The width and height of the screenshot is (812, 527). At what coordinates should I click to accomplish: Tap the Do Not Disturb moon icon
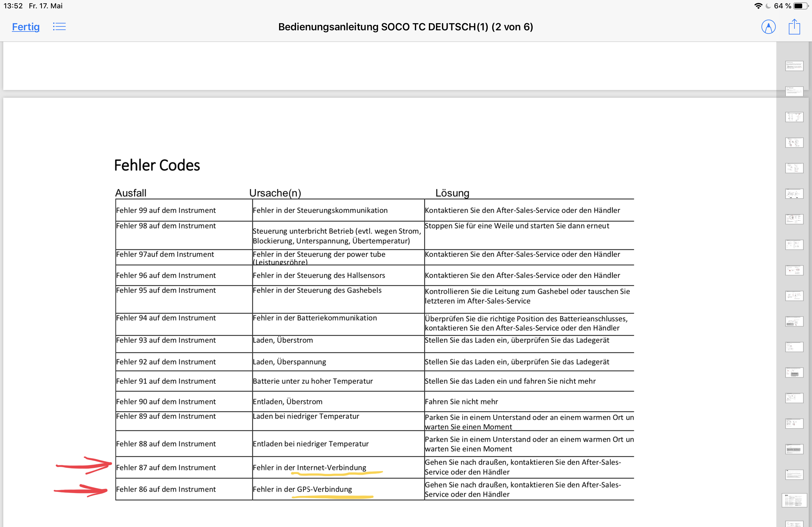pyautogui.click(x=768, y=6)
